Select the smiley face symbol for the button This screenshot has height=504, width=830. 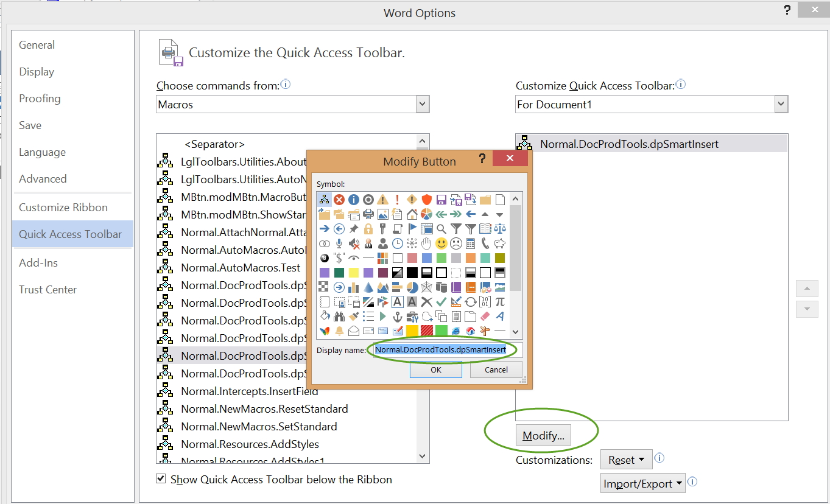tap(440, 243)
